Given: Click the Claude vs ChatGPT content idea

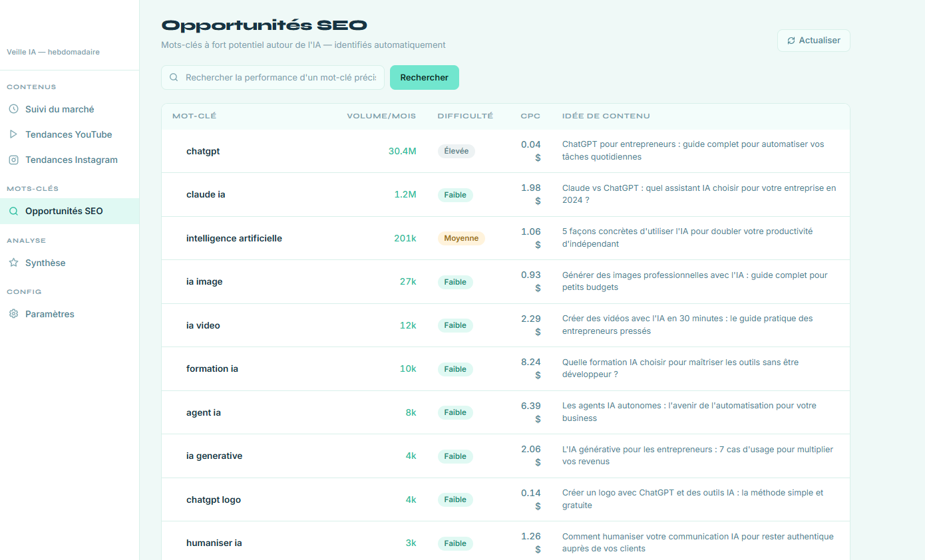Looking at the screenshot, I should (699, 194).
